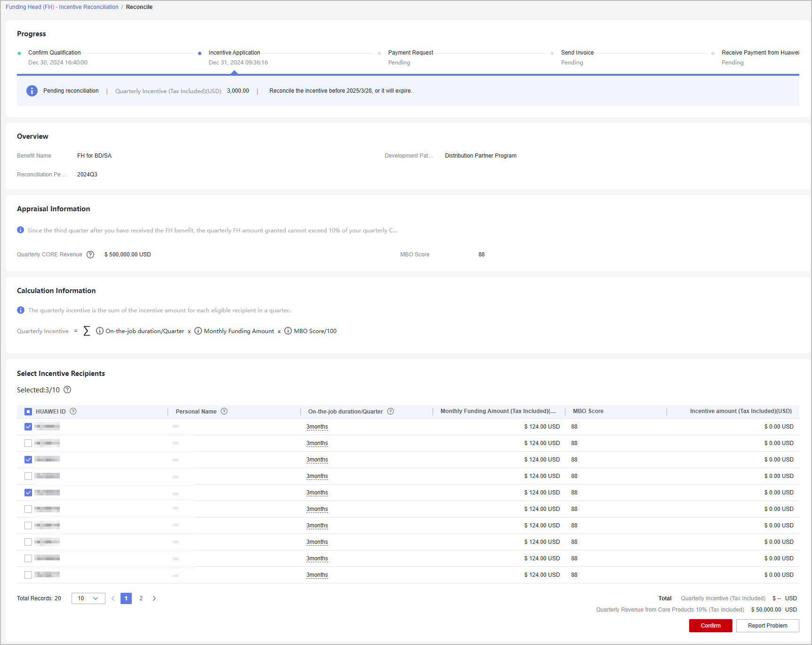Click help icon in Personal Name column header
812x645 pixels.
point(224,412)
